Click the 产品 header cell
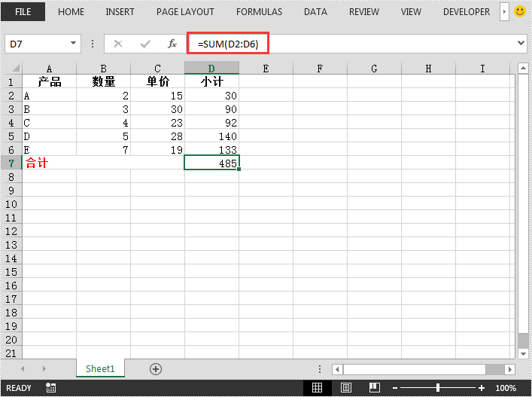 click(49, 81)
